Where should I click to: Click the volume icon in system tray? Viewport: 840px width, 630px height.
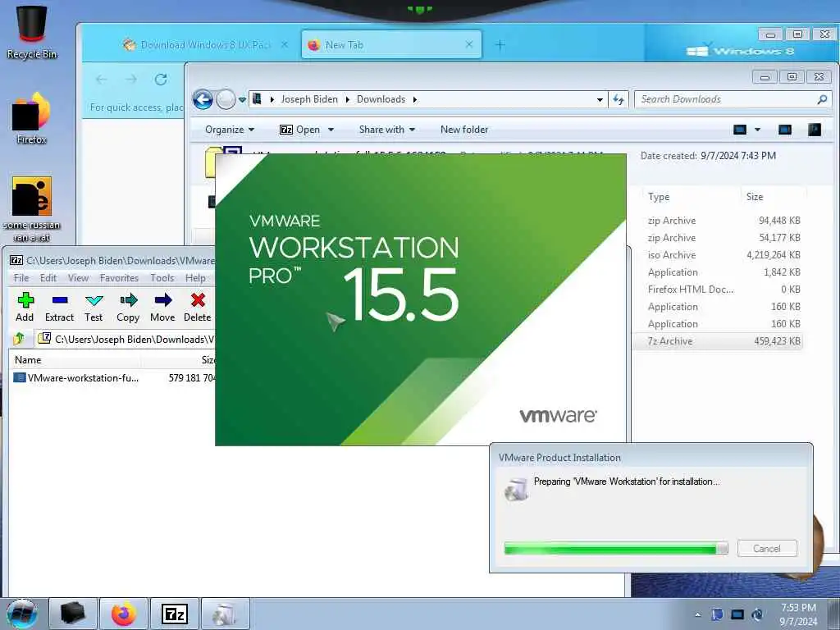pyautogui.click(x=757, y=614)
